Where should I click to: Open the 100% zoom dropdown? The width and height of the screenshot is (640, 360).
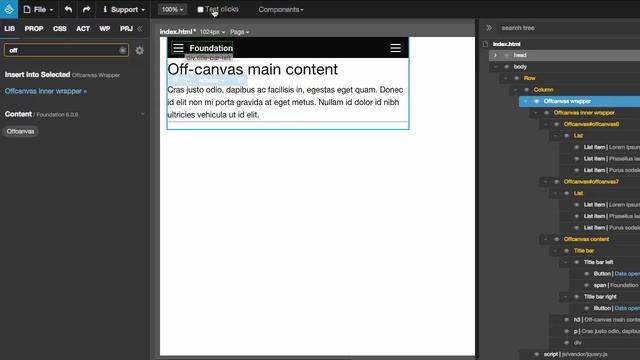[x=172, y=9]
